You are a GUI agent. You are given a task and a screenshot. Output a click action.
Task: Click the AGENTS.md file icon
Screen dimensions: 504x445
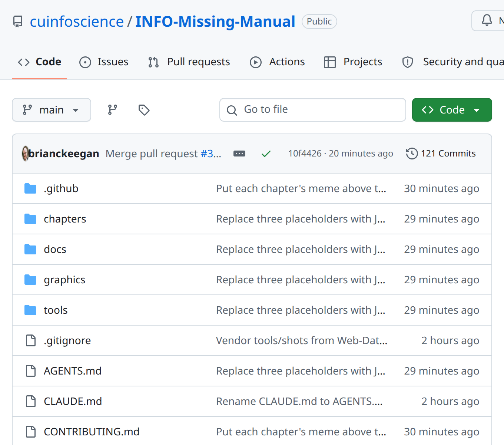pyautogui.click(x=31, y=371)
